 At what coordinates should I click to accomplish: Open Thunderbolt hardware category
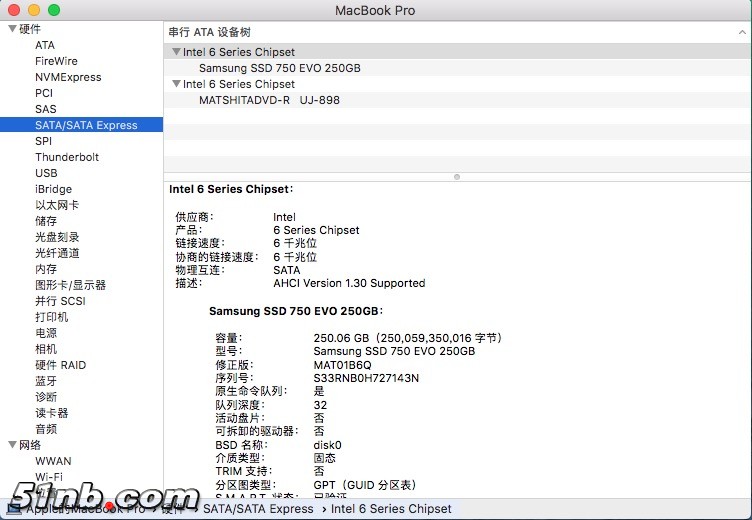coord(67,157)
